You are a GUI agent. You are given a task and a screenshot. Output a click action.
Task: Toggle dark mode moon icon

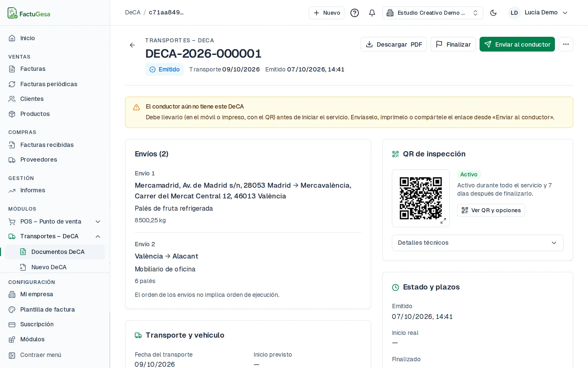(x=493, y=13)
